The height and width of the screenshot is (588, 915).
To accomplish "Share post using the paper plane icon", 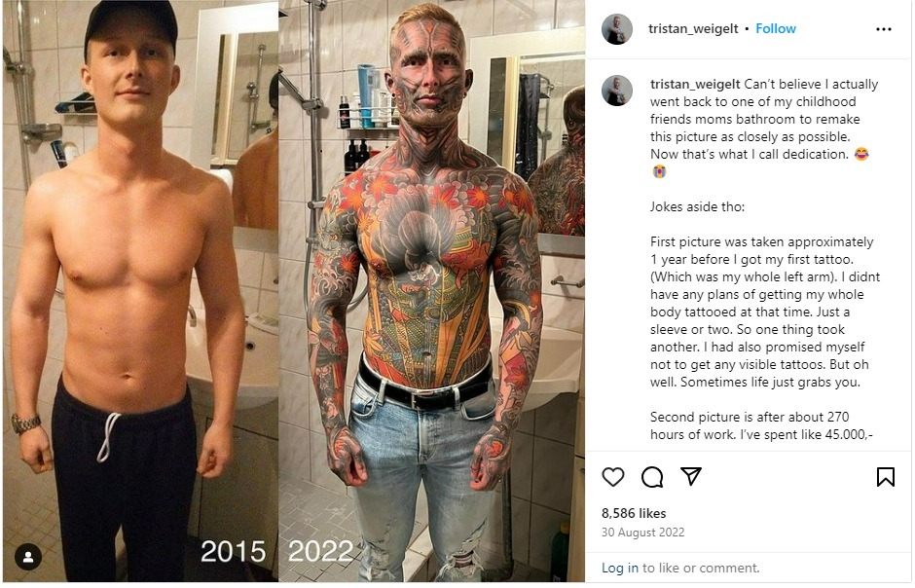I will (691, 476).
